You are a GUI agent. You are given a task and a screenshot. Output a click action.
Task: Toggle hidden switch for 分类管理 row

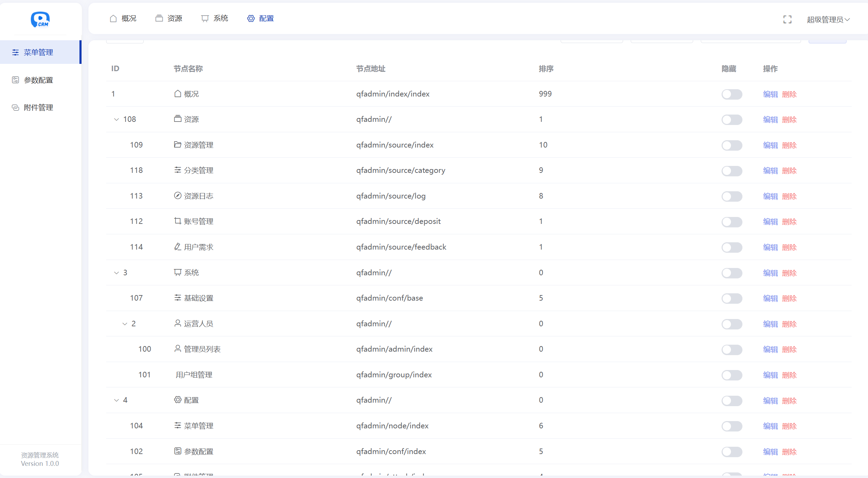point(732,171)
